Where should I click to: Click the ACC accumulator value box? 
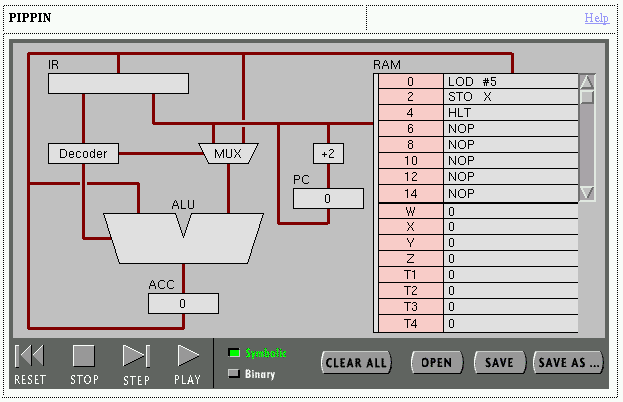(x=183, y=303)
